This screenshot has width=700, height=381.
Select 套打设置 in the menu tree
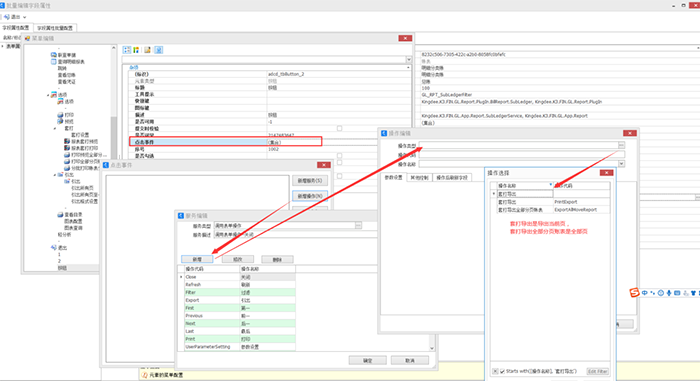coord(80,135)
